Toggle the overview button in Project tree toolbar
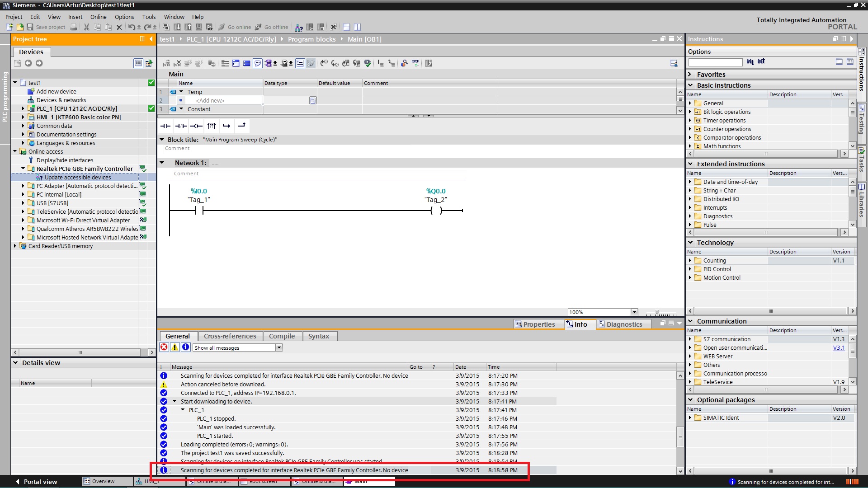 tap(138, 63)
